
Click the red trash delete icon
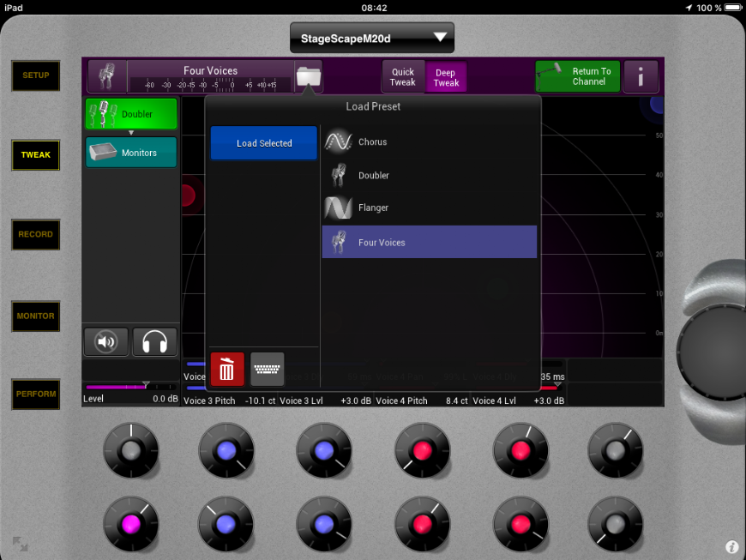click(227, 370)
